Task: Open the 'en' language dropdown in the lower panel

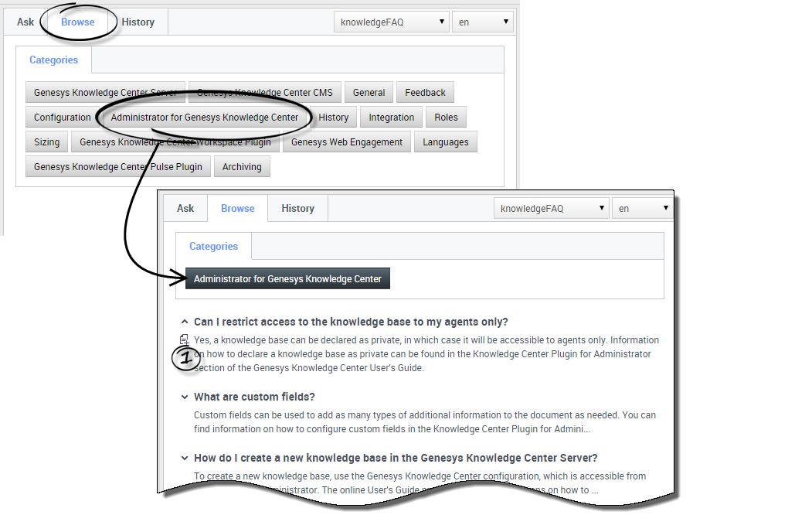Action: (642, 209)
